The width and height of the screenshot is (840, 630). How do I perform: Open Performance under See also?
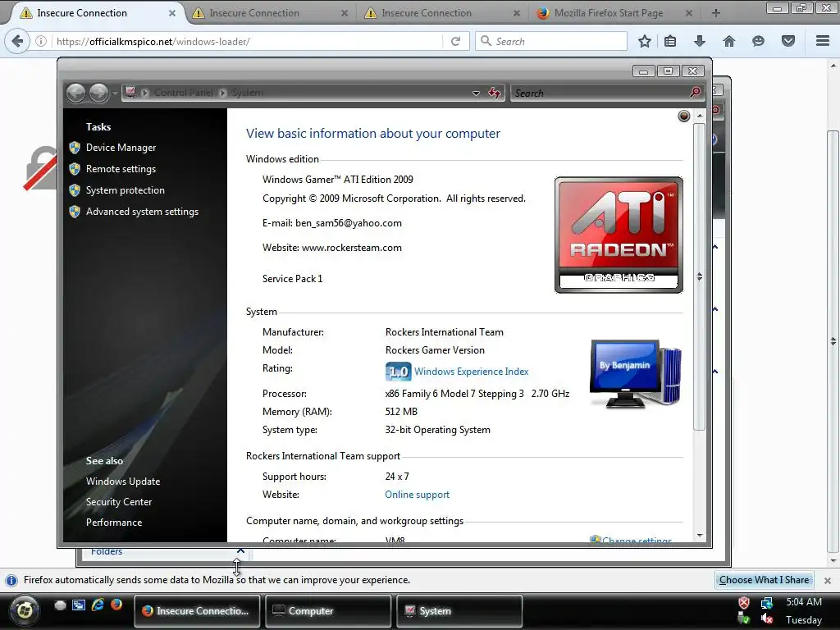click(114, 523)
